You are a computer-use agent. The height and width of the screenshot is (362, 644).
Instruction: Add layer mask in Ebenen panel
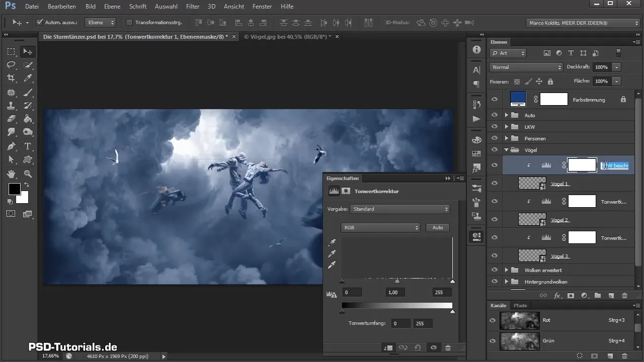point(571,296)
